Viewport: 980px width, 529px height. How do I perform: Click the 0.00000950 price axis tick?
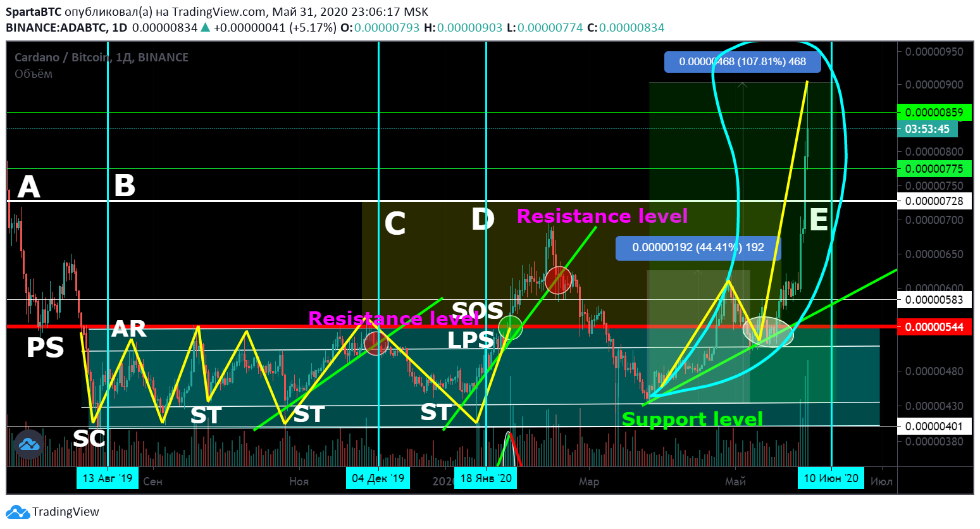pos(934,51)
